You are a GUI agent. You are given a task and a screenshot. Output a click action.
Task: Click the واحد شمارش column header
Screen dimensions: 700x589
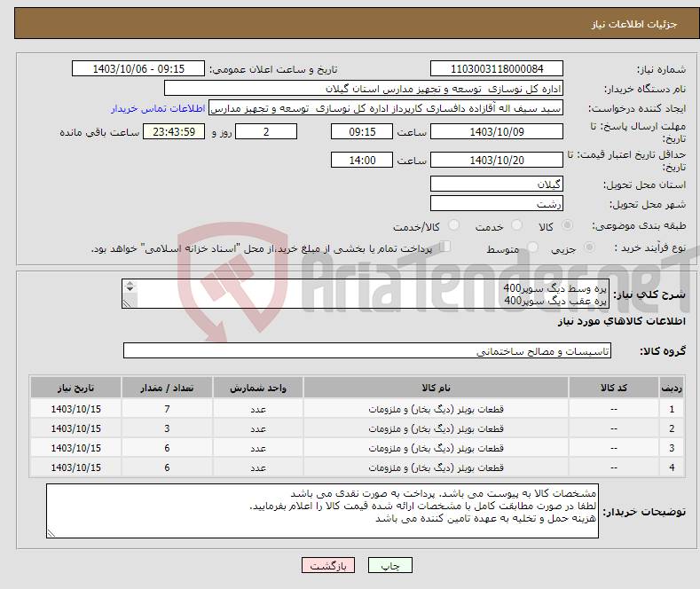point(258,388)
